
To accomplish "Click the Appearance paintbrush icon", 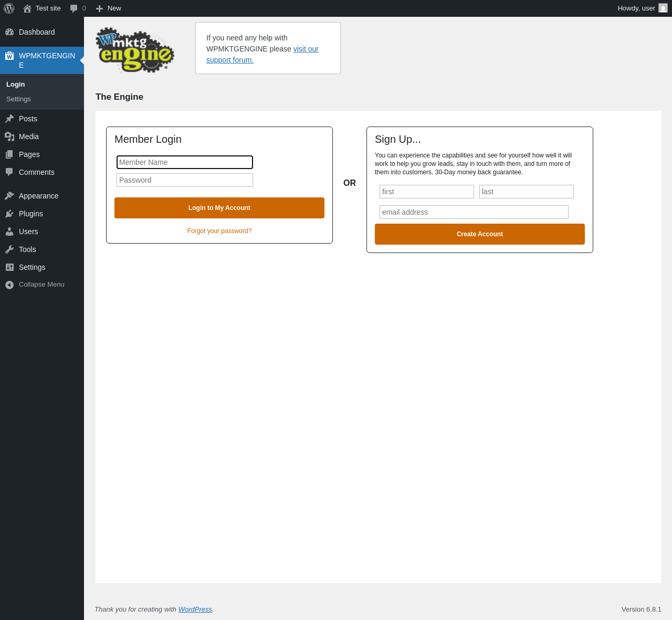I will 9,196.
